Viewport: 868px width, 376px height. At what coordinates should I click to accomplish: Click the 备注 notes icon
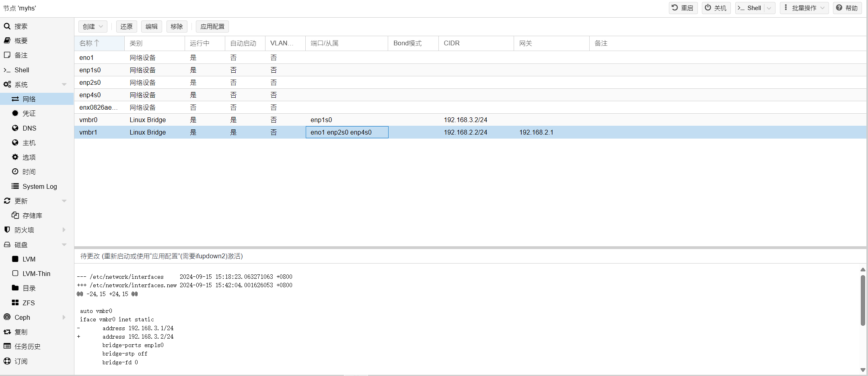[7, 55]
